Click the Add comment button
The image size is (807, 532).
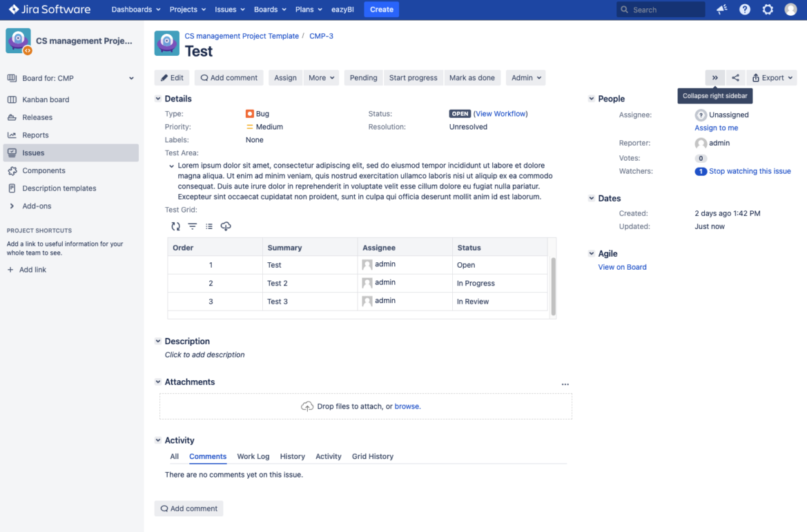click(x=188, y=508)
